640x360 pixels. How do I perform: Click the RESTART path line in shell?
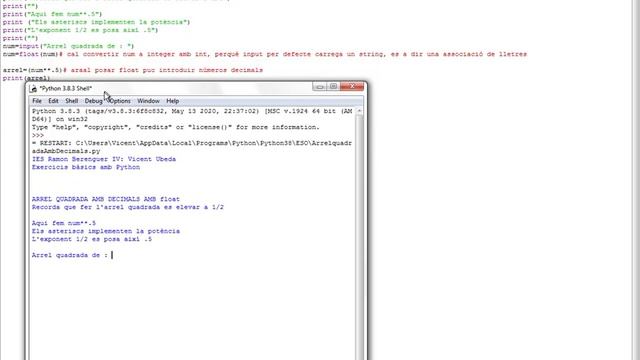tap(192, 147)
